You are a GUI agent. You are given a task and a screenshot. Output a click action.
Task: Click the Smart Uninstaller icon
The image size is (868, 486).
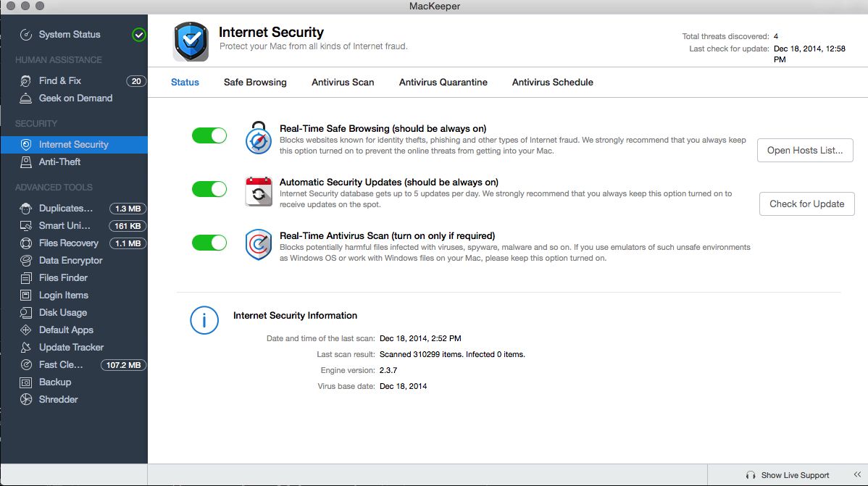tap(26, 226)
